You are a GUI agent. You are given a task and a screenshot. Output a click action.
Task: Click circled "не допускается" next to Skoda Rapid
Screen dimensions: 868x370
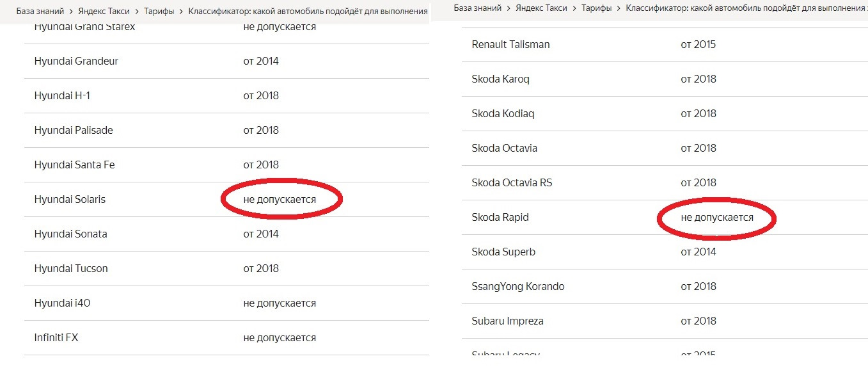click(x=717, y=218)
